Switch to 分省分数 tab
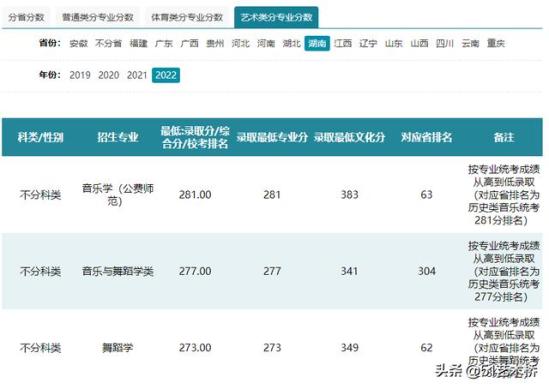Image resolution: width=549 pixels, height=389 pixels. click(x=26, y=17)
